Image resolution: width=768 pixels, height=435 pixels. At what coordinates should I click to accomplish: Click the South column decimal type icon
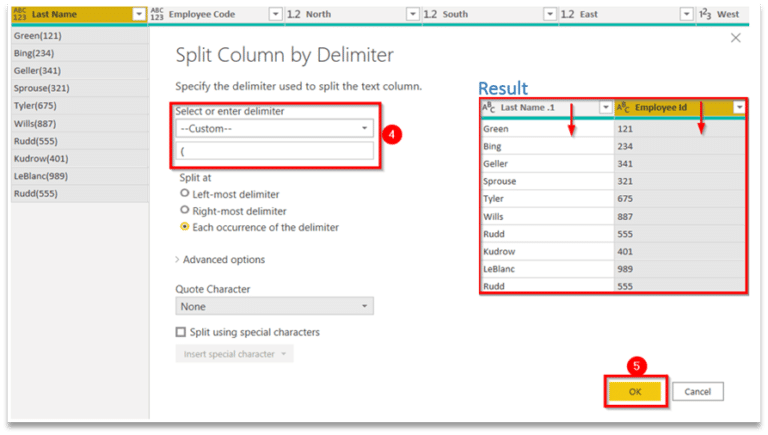[430, 14]
